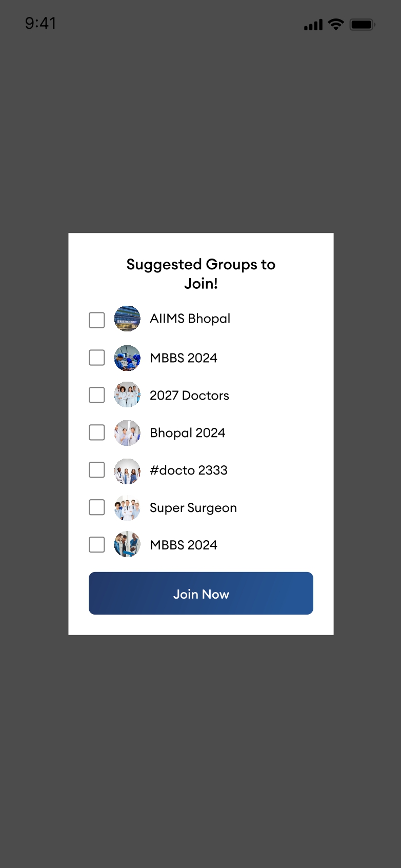This screenshot has width=401, height=868.
Task: Mark the Super Surgeon checkbox
Action: (97, 507)
